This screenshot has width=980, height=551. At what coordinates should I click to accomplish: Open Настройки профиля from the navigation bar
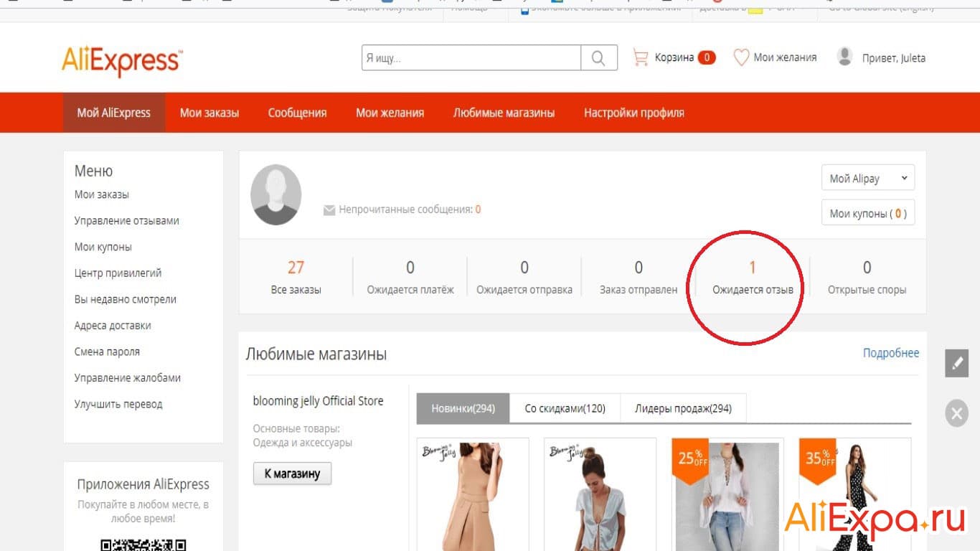click(x=635, y=113)
